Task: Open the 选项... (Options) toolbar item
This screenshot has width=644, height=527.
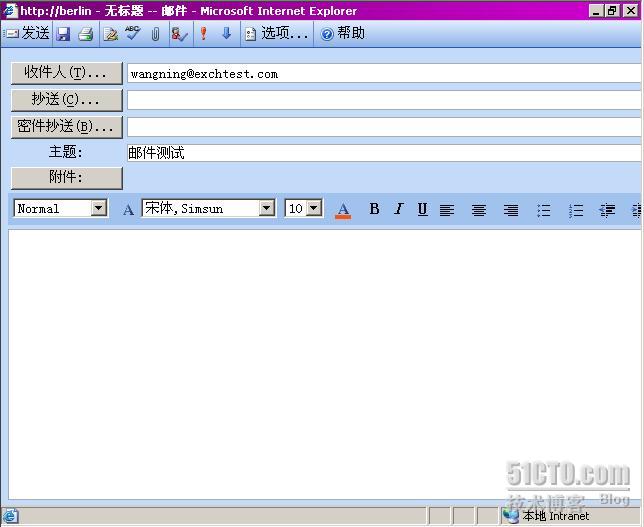Action: click(x=276, y=34)
